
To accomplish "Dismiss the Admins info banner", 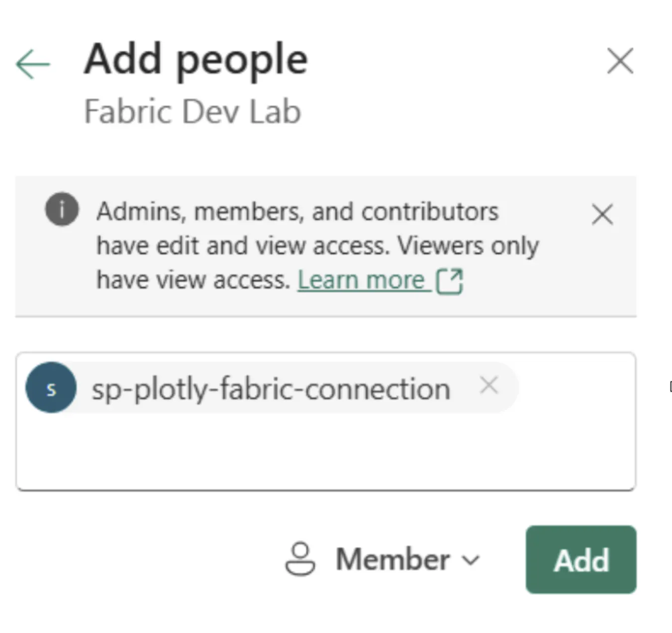I will (x=602, y=215).
